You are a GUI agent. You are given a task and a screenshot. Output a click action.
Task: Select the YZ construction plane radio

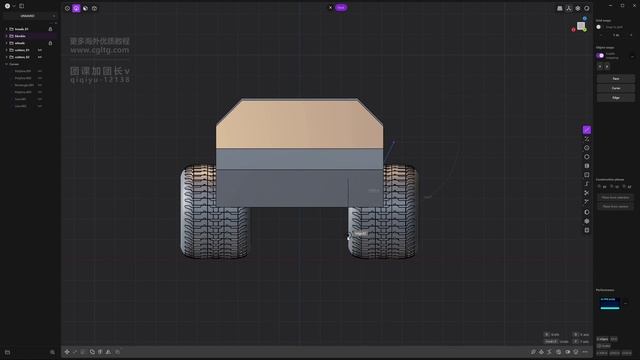point(611,187)
